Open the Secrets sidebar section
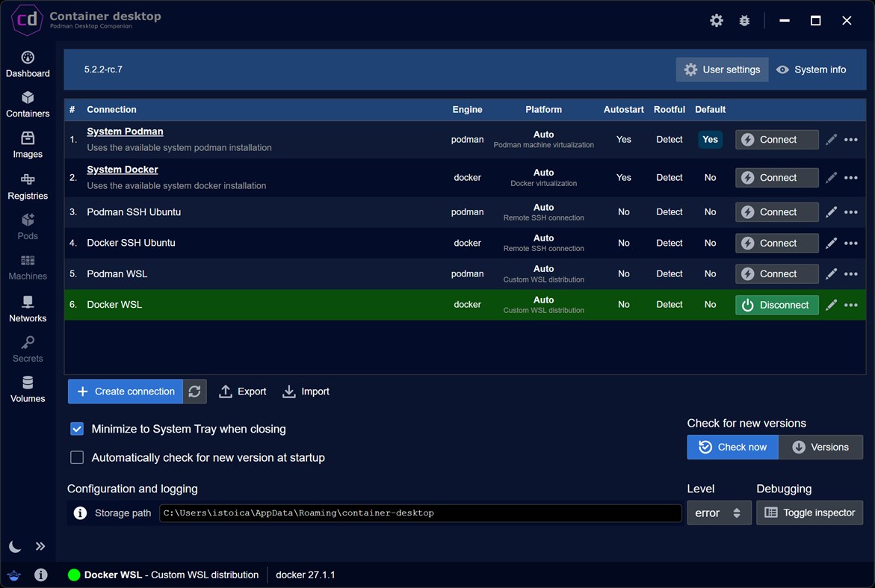This screenshot has width=875, height=588. point(28,349)
